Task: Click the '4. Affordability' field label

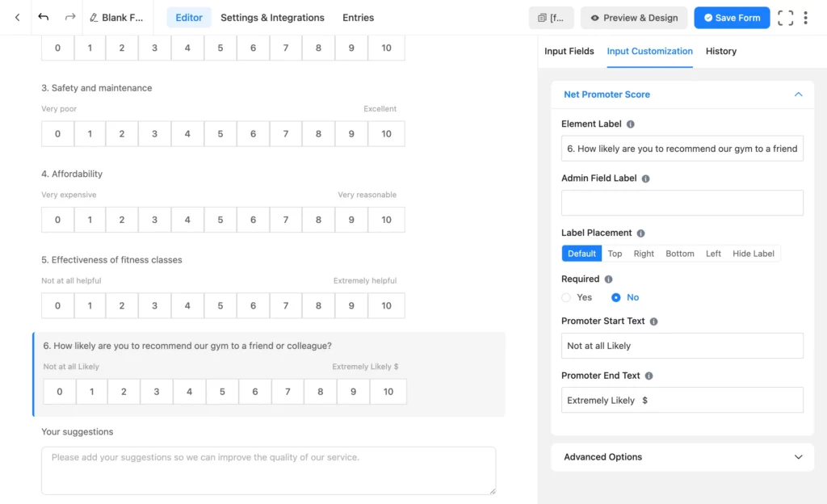Action: pos(72,174)
